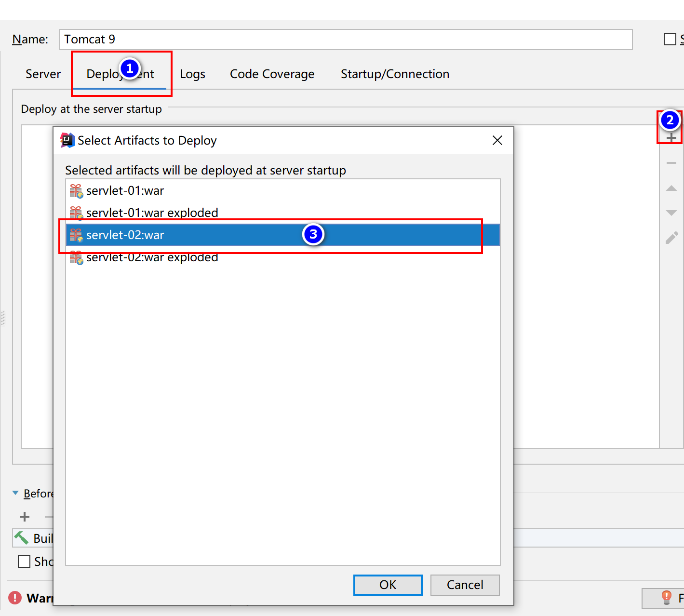Toggle the checkbox right of Name field

click(x=670, y=39)
